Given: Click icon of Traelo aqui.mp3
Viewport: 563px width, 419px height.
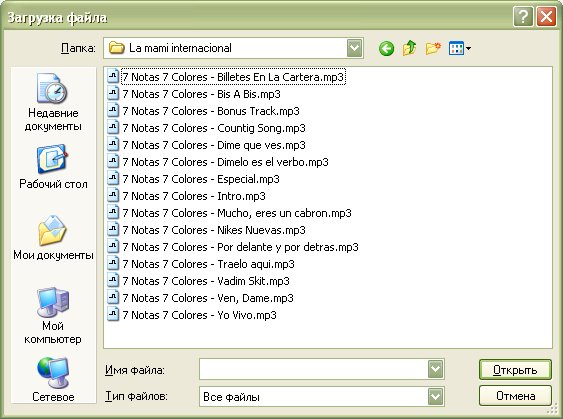Looking at the screenshot, I should [x=113, y=263].
